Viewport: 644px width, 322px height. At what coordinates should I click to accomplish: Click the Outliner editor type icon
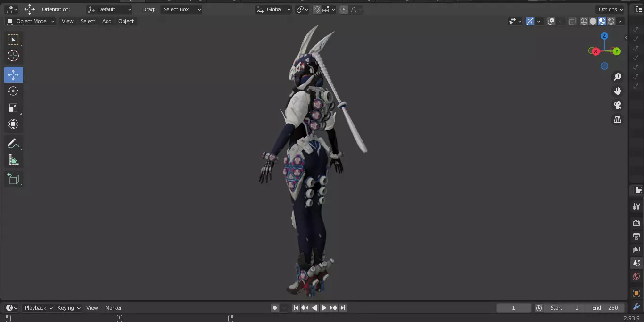point(639,9)
